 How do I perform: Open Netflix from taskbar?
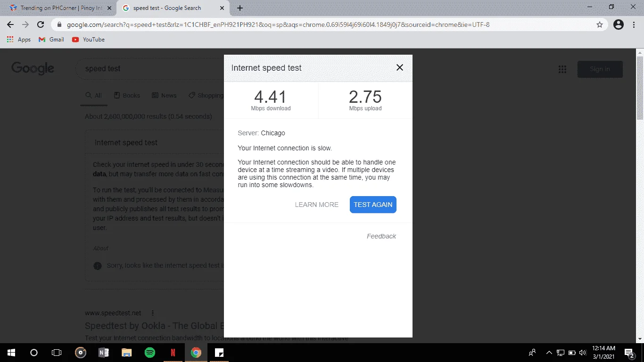[173, 353]
